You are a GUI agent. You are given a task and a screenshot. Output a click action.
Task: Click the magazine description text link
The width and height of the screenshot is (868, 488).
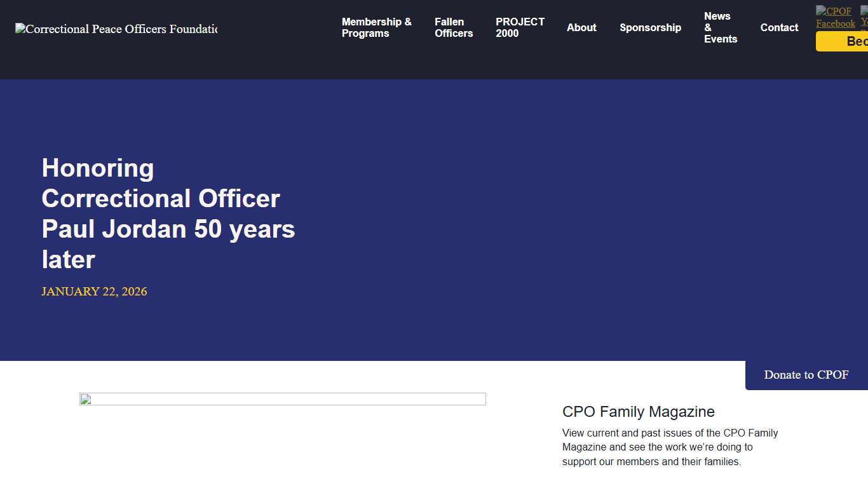click(670, 447)
